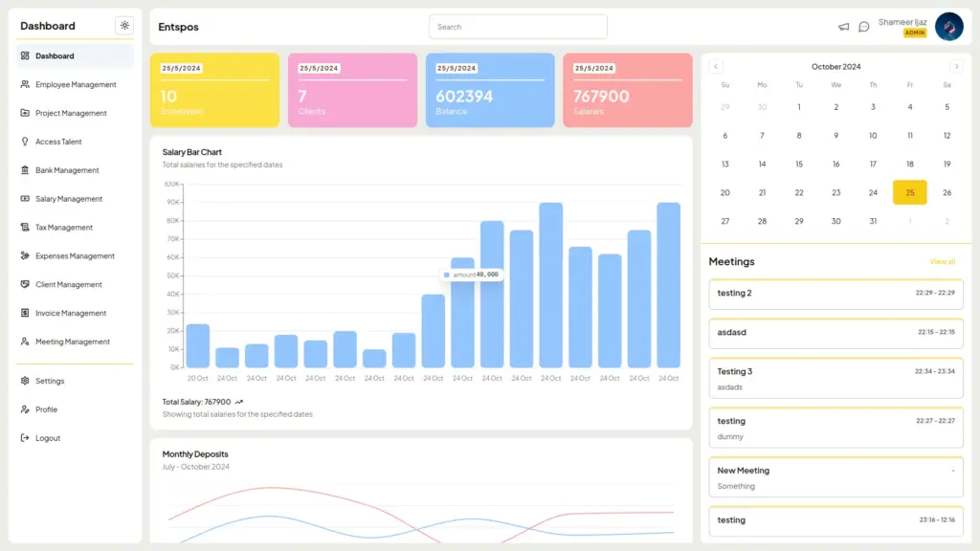Log out using the Logout option

(47, 438)
